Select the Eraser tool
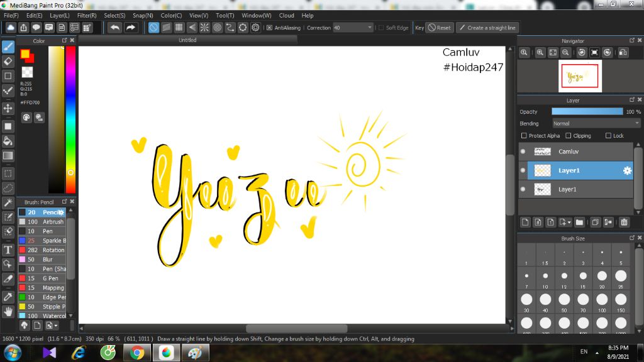This screenshot has height=362, width=644. tap(8, 62)
